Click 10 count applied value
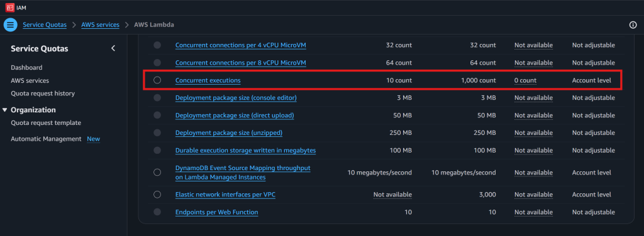644x236 pixels. [399, 80]
